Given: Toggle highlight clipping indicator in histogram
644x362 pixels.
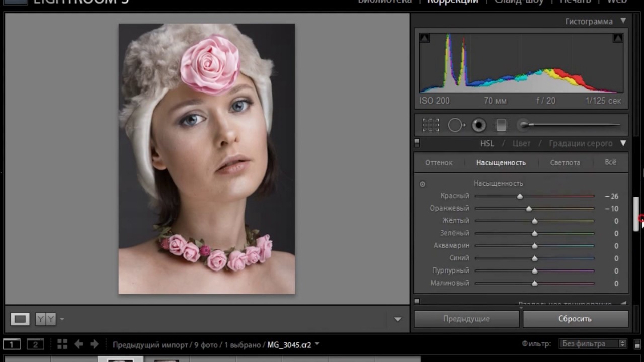Looking at the screenshot, I should [618, 38].
